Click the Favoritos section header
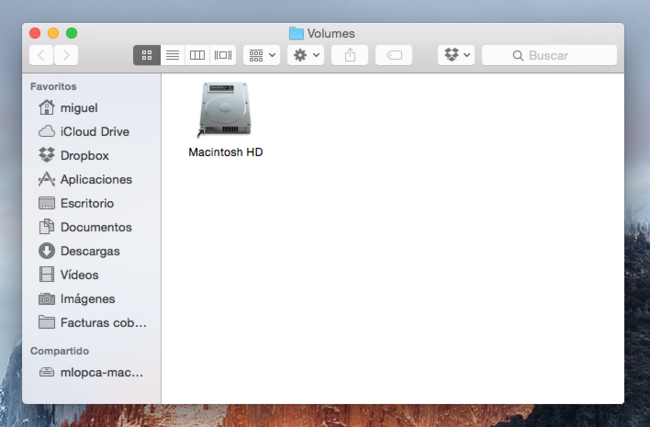Viewport: 650px width, 427px height. (53, 86)
